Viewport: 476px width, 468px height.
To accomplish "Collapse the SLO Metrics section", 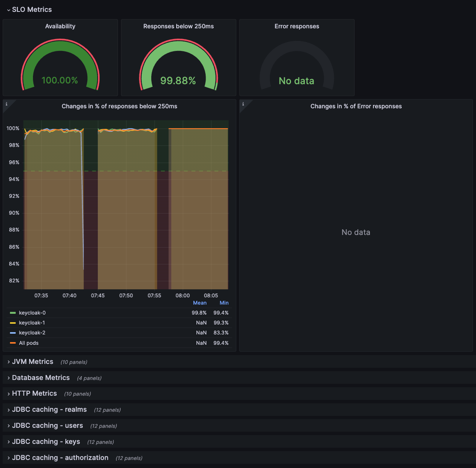I will (x=32, y=9).
